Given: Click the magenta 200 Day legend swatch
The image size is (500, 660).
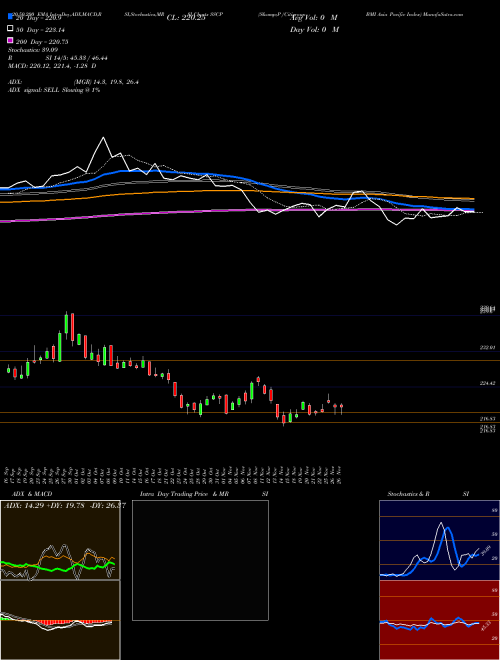Looking at the screenshot, I should pyautogui.click(x=10, y=41).
